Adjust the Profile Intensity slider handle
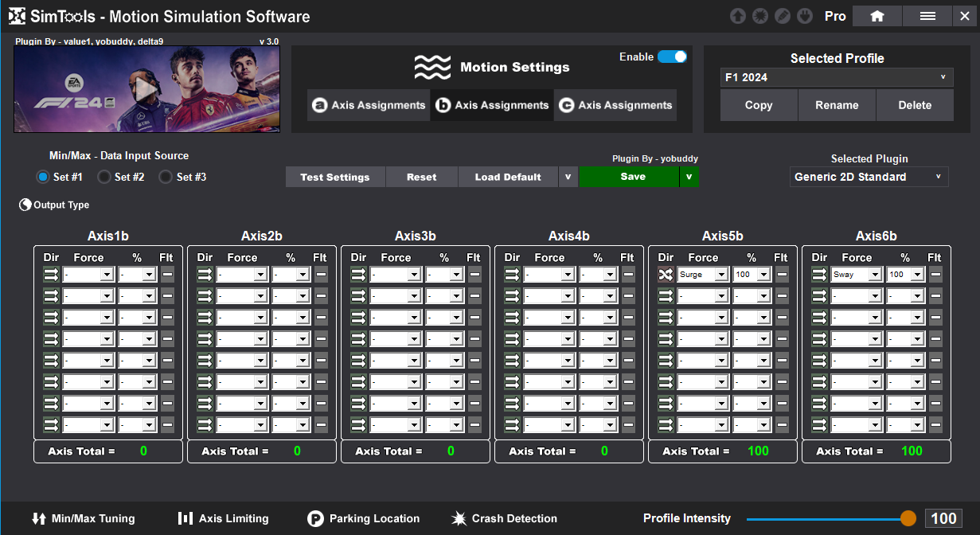Viewport: 980px width, 535px height. click(x=908, y=518)
